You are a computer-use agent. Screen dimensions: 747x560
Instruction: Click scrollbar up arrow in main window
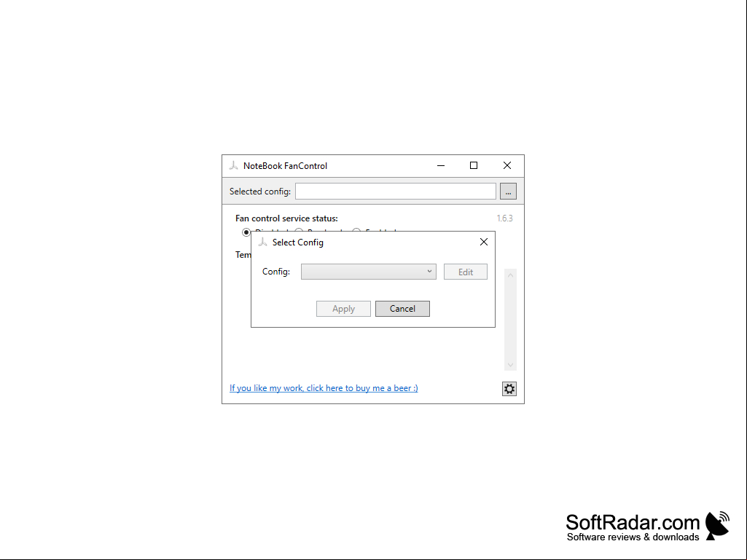click(x=510, y=275)
